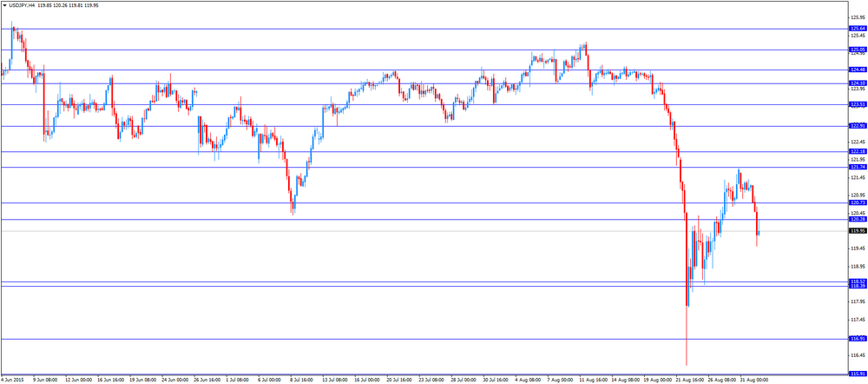Select the 120.28 horizontal line price label
Image resolution: width=868 pixels, height=384 pixels.
pyautogui.click(x=857, y=220)
